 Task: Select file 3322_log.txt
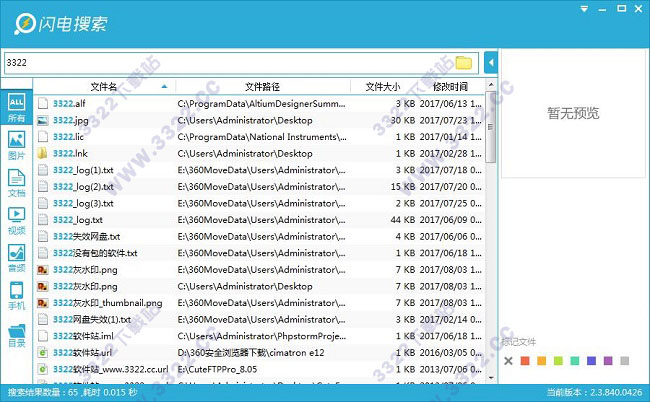click(x=78, y=220)
